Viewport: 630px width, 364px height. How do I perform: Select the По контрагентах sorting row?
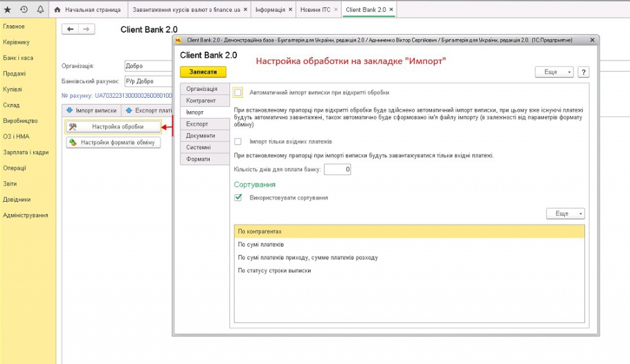(409, 231)
